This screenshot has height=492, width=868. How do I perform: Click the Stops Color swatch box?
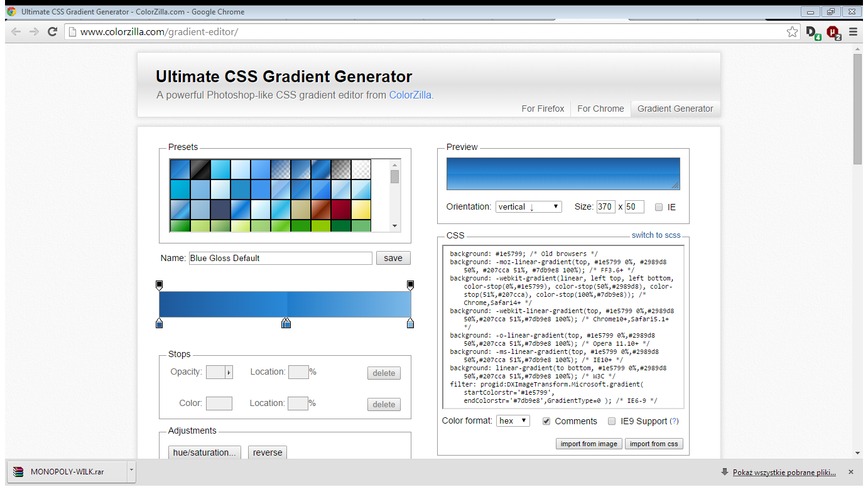click(219, 404)
